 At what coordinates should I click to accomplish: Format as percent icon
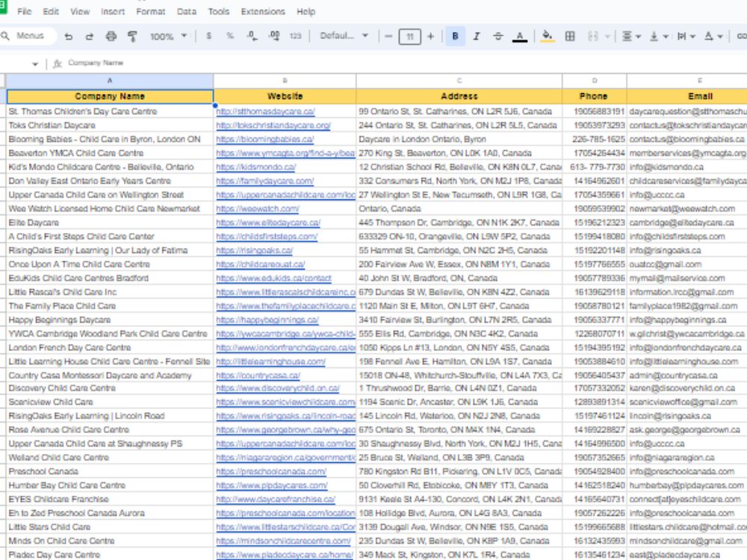(x=230, y=36)
